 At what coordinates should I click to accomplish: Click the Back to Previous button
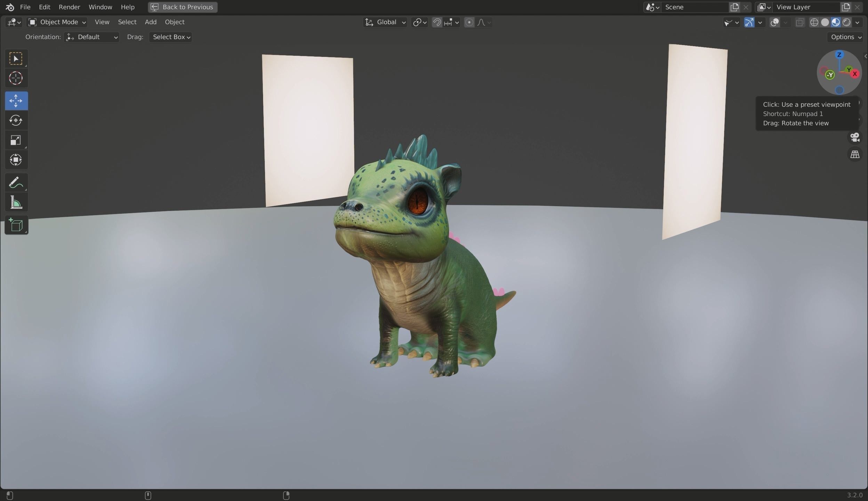[x=183, y=7]
